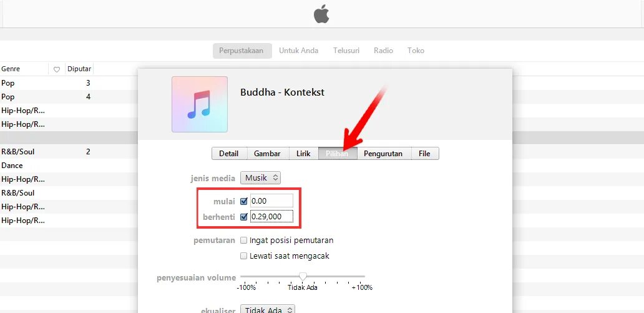Screen dimensions: 644x313
Task: Click the Apple logo at the top
Action: (321, 14)
